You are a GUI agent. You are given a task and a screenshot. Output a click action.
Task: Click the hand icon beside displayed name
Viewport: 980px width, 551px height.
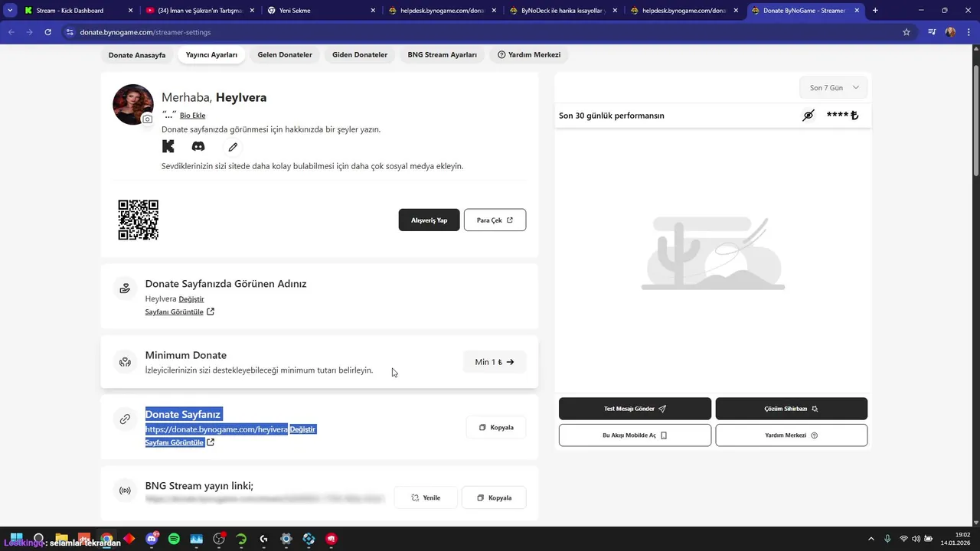coord(125,289)
